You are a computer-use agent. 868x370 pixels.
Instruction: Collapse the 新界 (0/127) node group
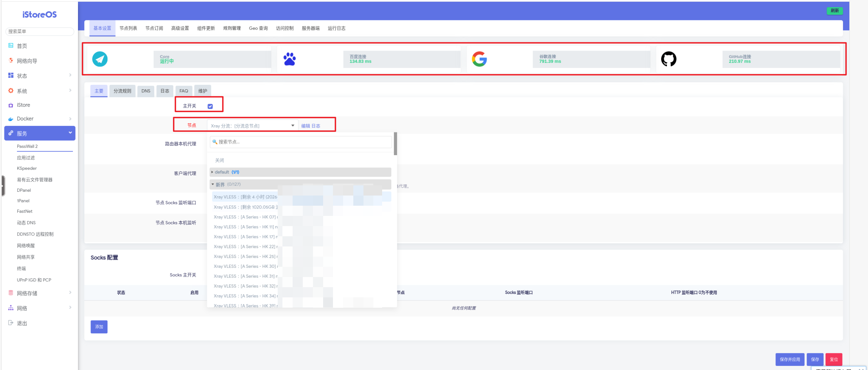tap(300, 184)
